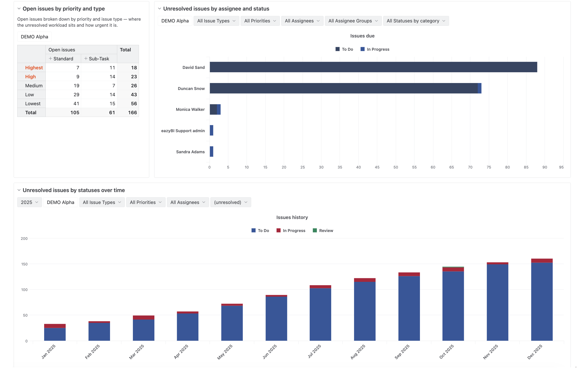Viewport: 588px width, 368px height.
Task: Open All Priorities dropdown in history report
Action: (x=145, y=202)
